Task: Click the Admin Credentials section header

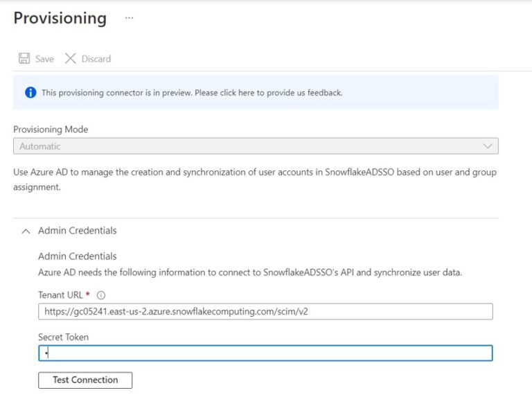Action: coord(78,231)
